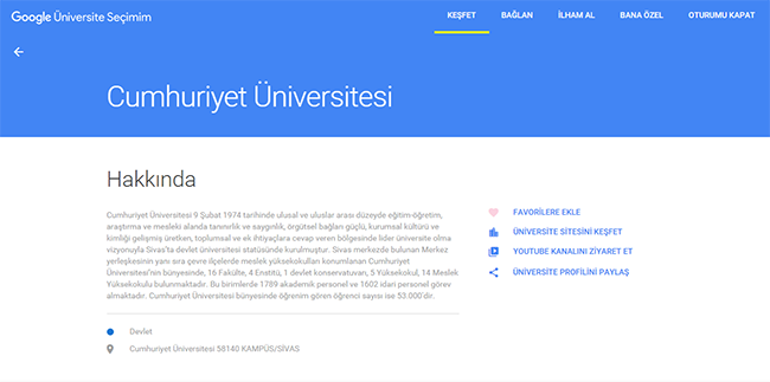Click the back arrow icon

click(19, 52)
